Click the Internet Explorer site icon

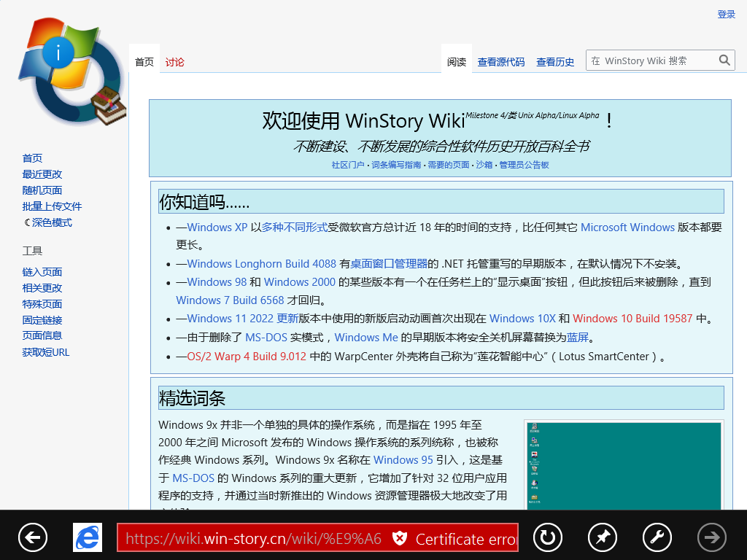pos(88,537)
